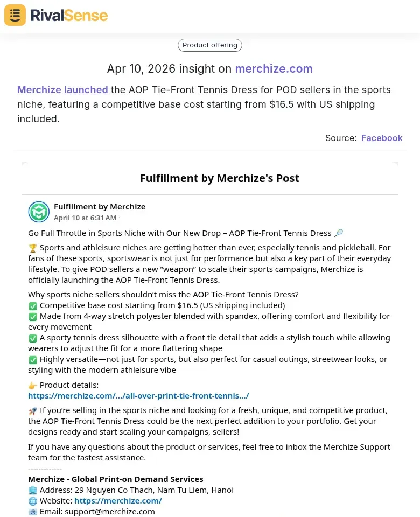Click the globe emoji beside Website
Viewport: 420px width, 517px height.
tap(33, 501)
